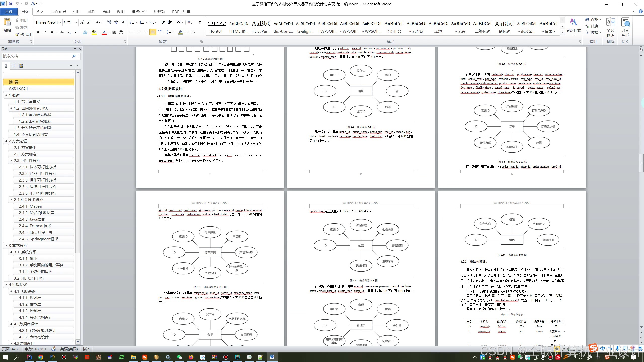Screen dimensions: 644x362
Task: Click the 替换 replace button
Action: coord(592,26)
